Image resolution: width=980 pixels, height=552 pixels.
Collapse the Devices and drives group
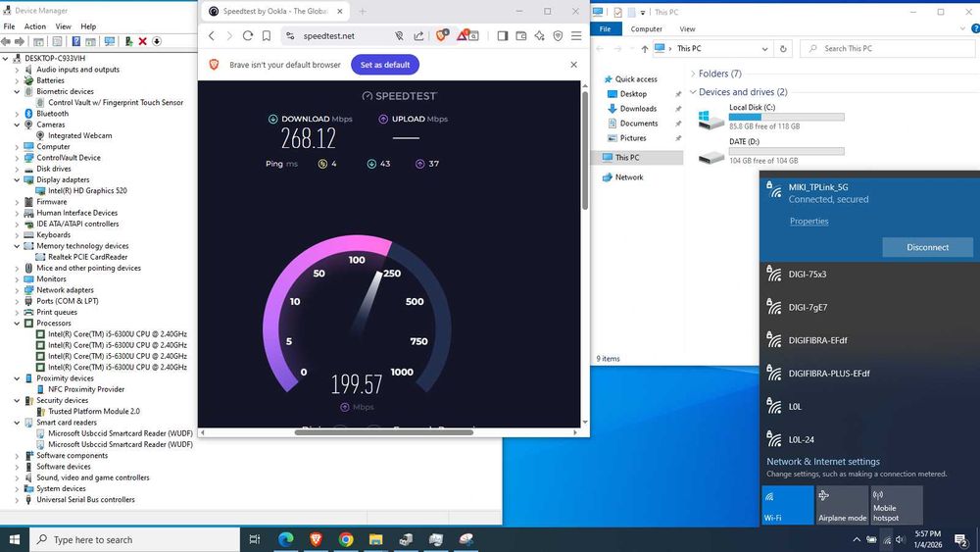(693, 92)
